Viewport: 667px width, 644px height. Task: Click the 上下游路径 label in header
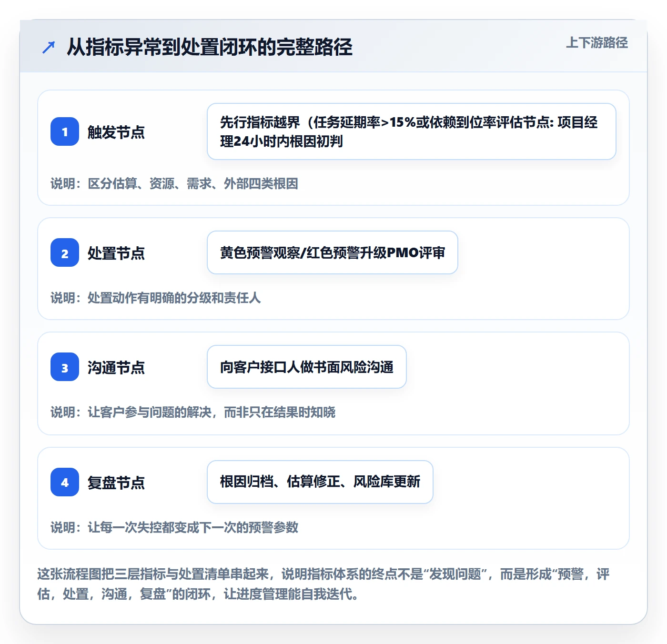pyautogui.click(x=597, y=43)
